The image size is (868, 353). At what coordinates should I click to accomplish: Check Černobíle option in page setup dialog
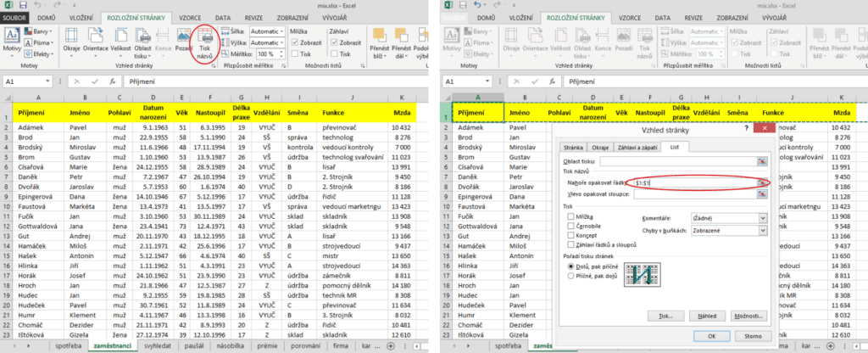[572, 227]
